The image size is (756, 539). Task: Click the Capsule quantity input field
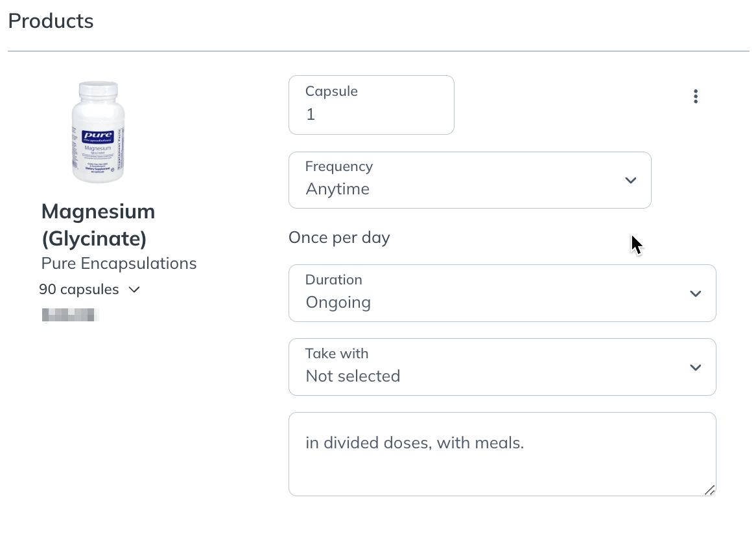pyautogui.click(x=372, y=105)
